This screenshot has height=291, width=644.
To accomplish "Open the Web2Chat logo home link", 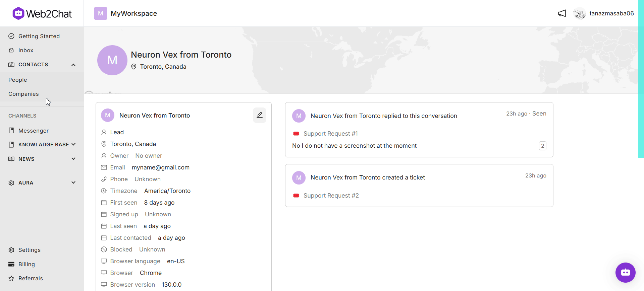I will point(42,13).
